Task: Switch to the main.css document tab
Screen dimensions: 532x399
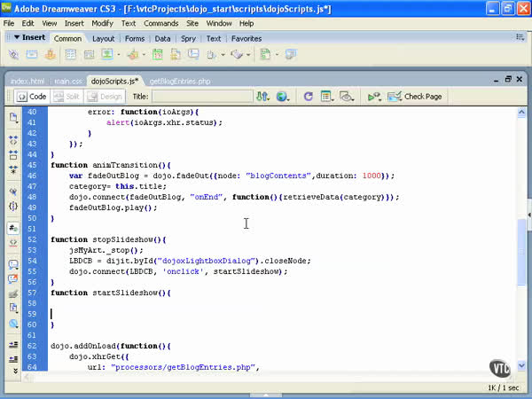Action: coord(69,81)
